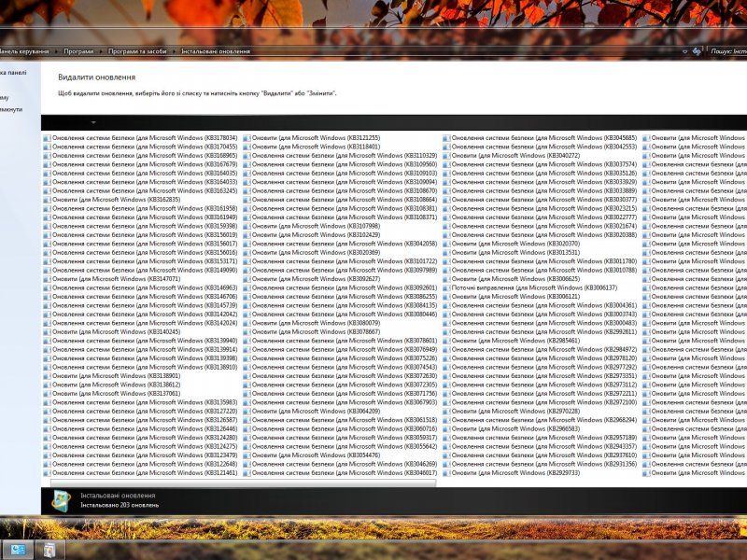Pick the security update row KB3055642
Screen dimensions: 747x560
click(x=340, y=447)
